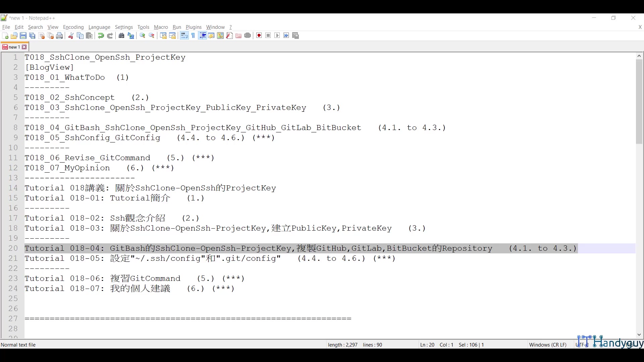This screenshot has width=644, height=362.
Task: Create a new file
Action: coord(5,36)
